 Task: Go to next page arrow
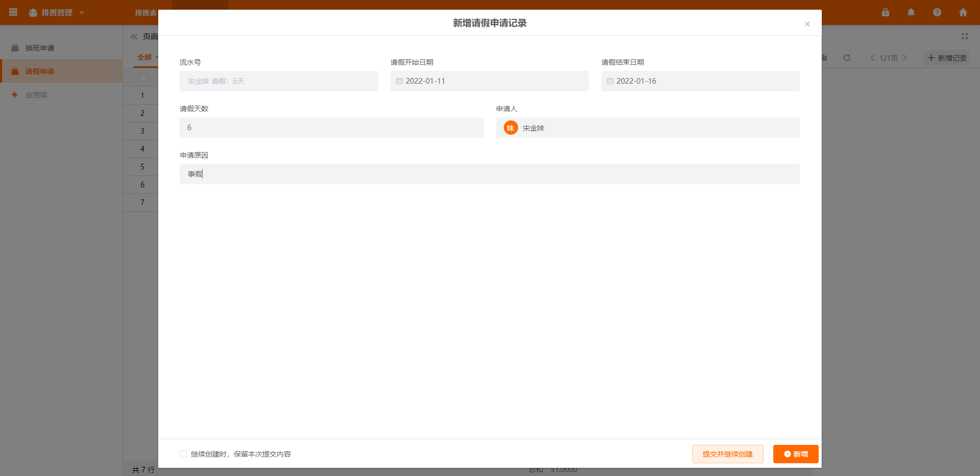click(x=905, y=58)
